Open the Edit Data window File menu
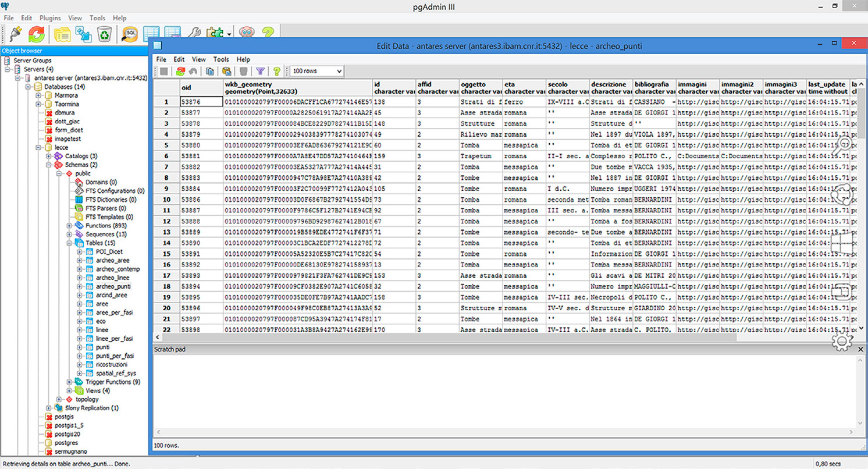 [161, 59]
